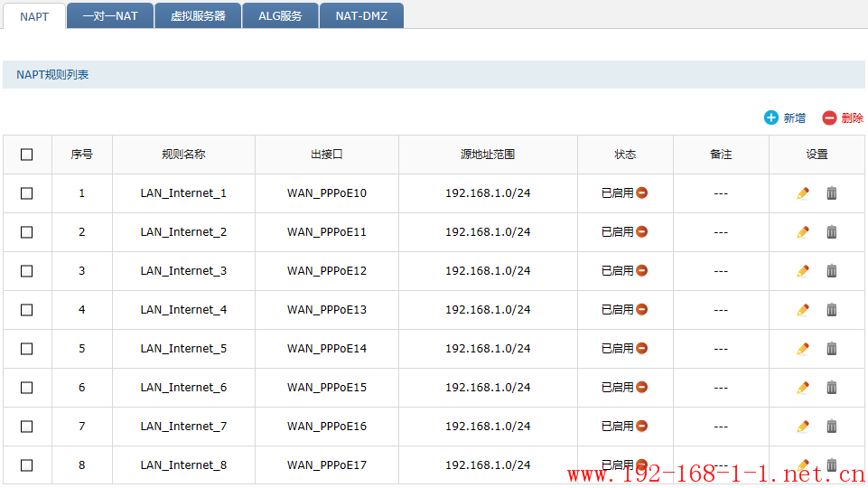The height and width of the screenshot is (488, 868).
Task: Click the 状态 column header
Action: [625, 155]
